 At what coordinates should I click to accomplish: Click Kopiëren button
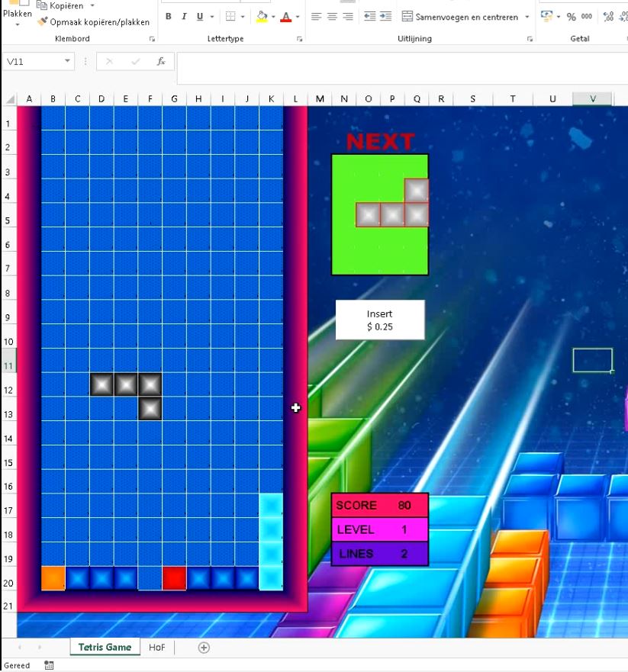pos(60,5)
